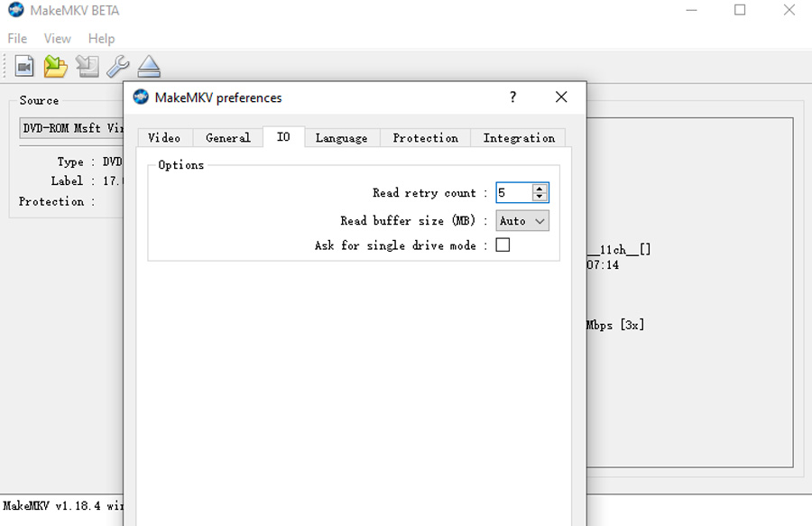
Task: Open preferences via the wrench icon
Action: [118, 66]
